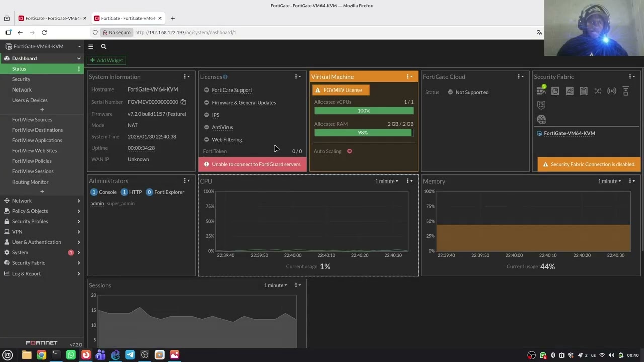Screen dimensions: 644x362
Task: Click the Dashboard gauge icon in sidebar
Action: [x=7, y=58]
